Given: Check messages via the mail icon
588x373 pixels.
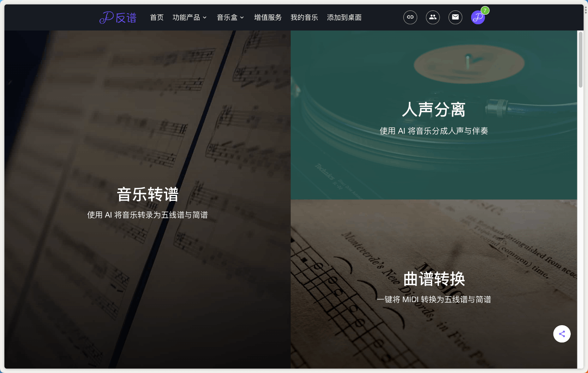Looking at the screenshot, I should point(455,17).
